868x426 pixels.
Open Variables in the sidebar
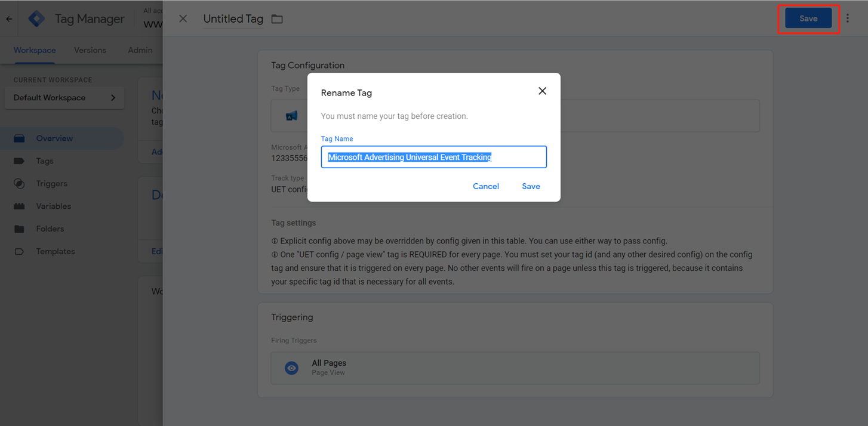[x=53, y=206]
